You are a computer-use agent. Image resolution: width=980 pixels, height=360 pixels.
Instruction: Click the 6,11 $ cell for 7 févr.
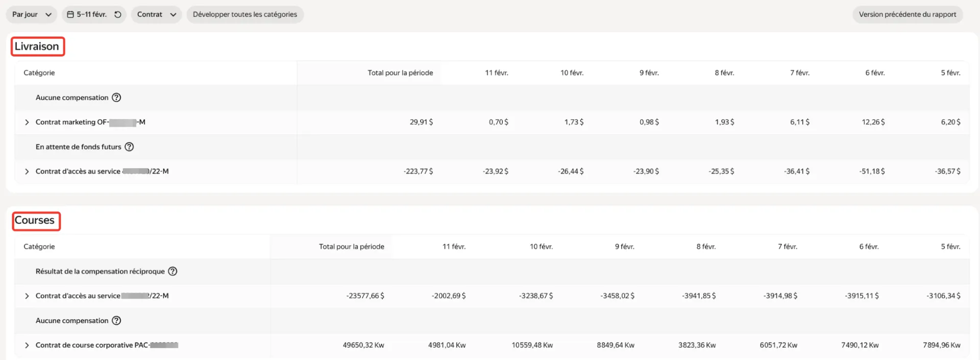[x=800, y=123]
